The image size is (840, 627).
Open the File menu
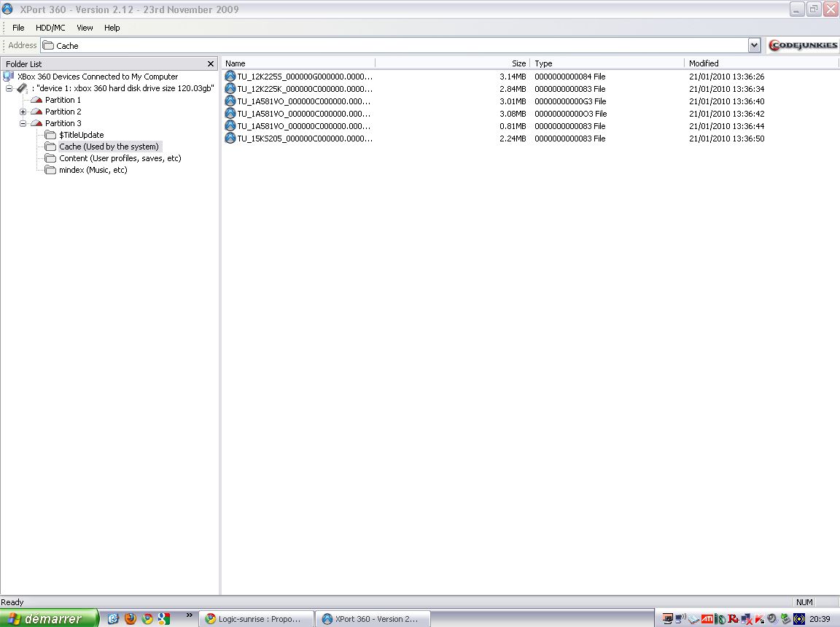click(18, 28)
